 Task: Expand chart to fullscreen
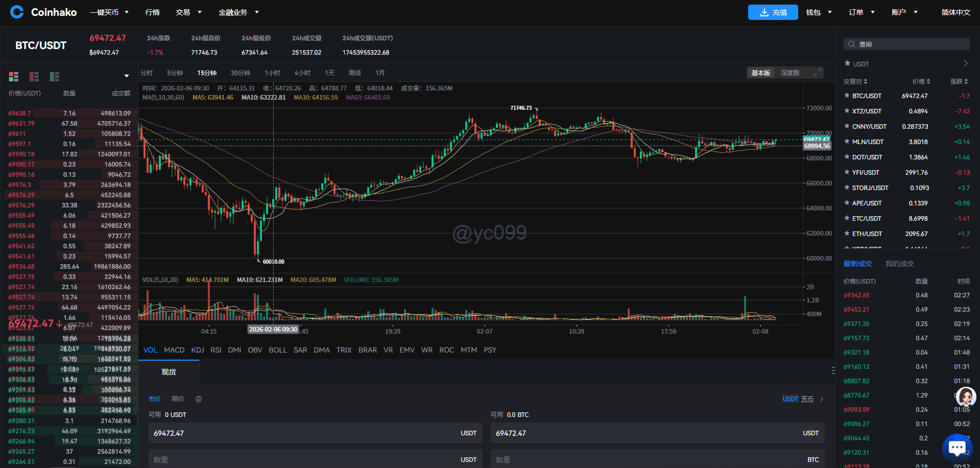tap(818, 73)
